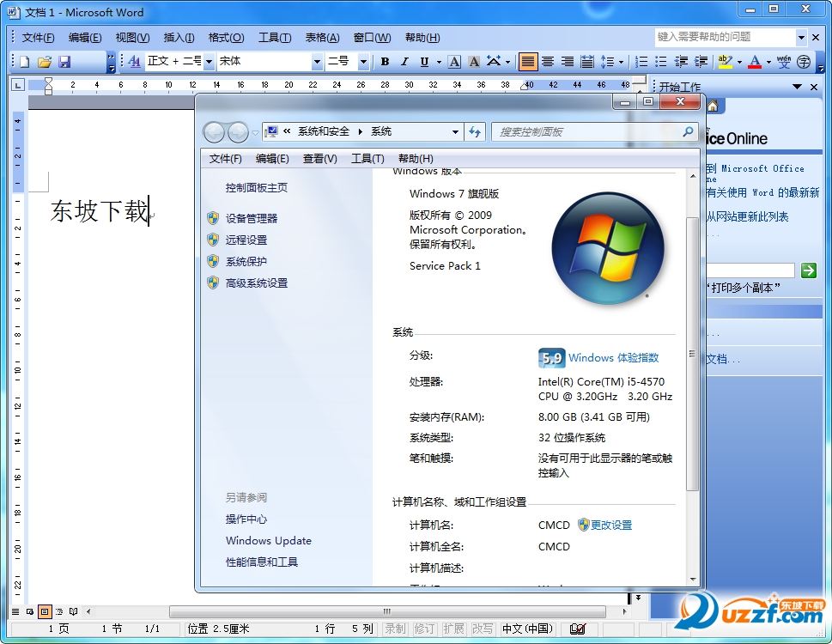Open the 查看(V) menu in System window
This screenshot has height=644, width=832.
tap(320, 159)
